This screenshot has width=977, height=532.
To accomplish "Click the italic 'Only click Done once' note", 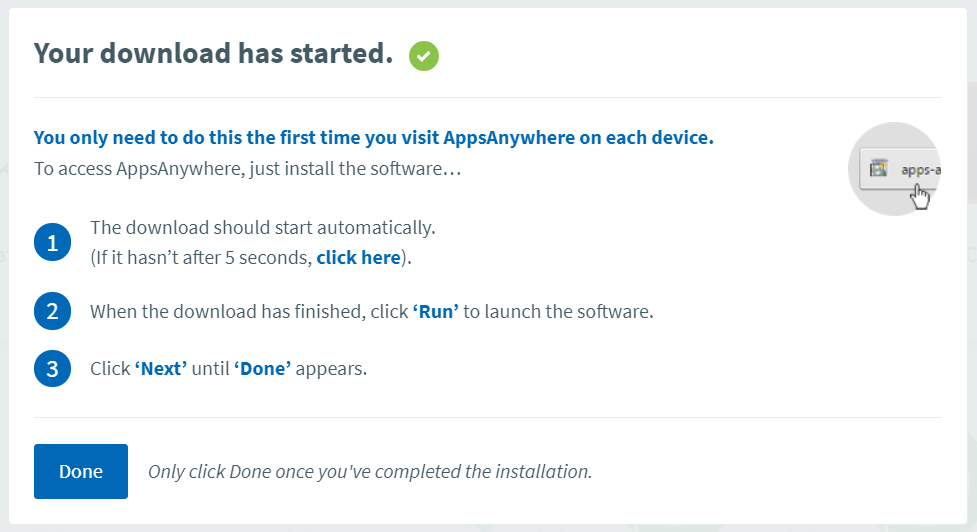I will (x=370, y=471).
